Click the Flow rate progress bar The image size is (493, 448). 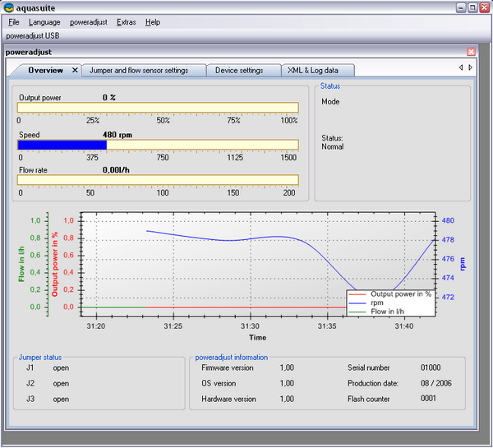point(158,180)
